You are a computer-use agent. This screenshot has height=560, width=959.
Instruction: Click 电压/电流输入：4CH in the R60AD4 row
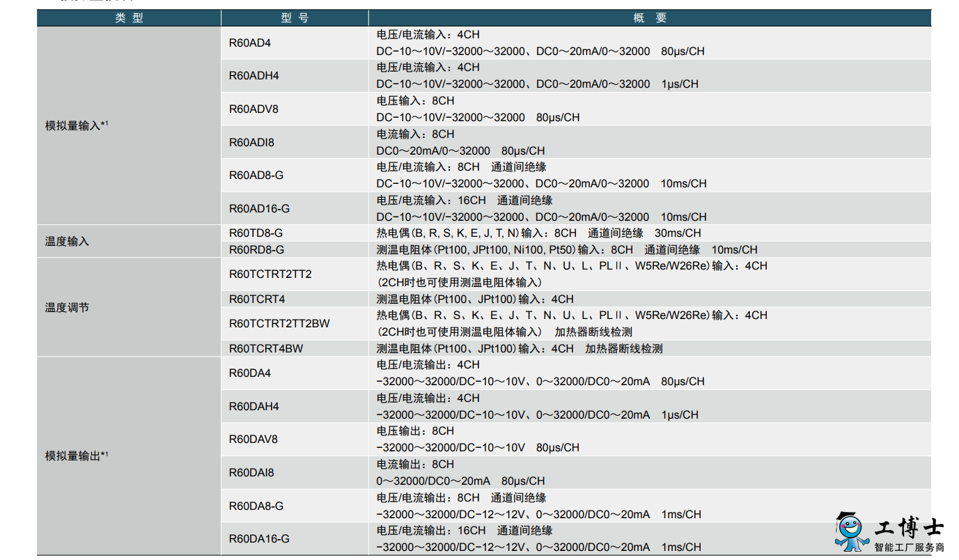point(428,35)
